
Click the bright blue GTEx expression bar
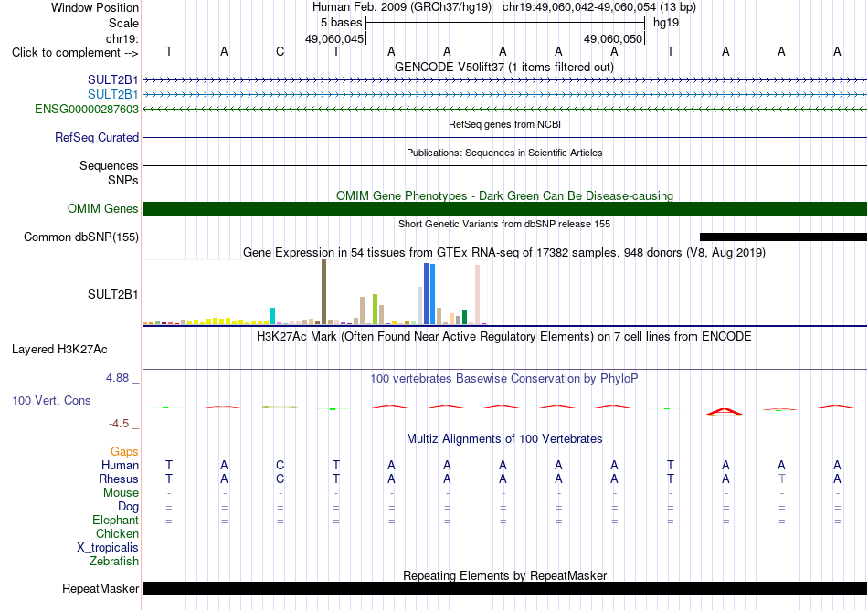coord(432,294)
